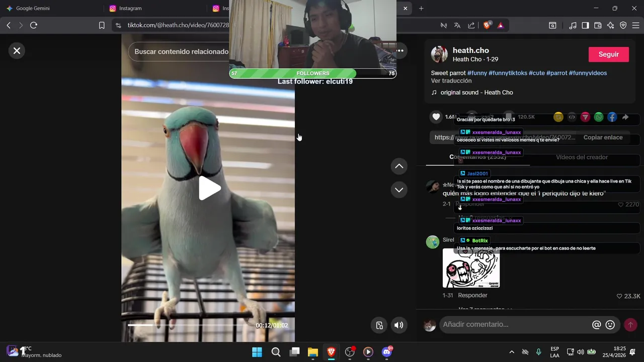Open the heath.cho profile avatar
644x362 pixels.
pyautogui.click(x=439, y=54)
